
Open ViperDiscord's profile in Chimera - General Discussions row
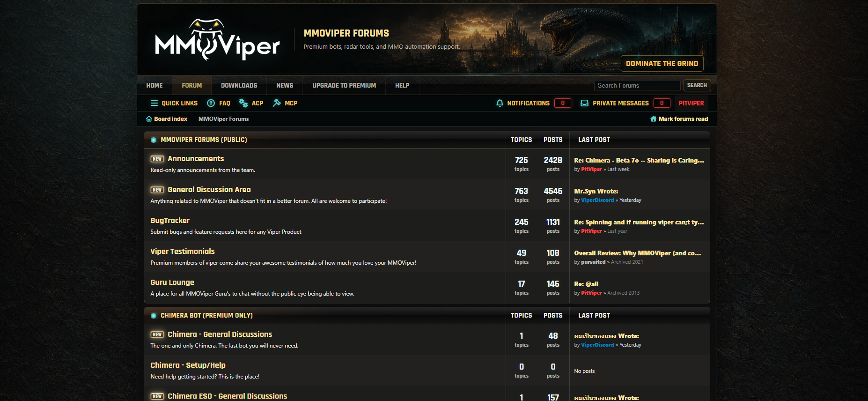[x=597, y=345]
